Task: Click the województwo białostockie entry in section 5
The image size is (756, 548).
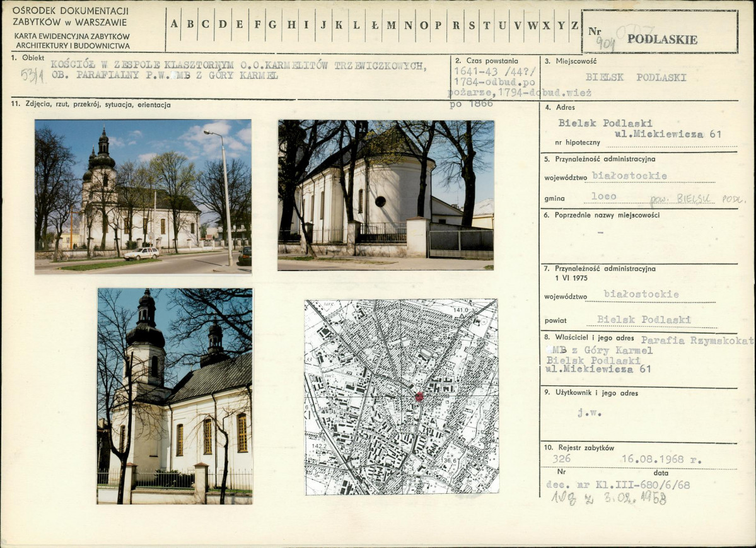Action: pyautogui.click(x=629, y=176)
